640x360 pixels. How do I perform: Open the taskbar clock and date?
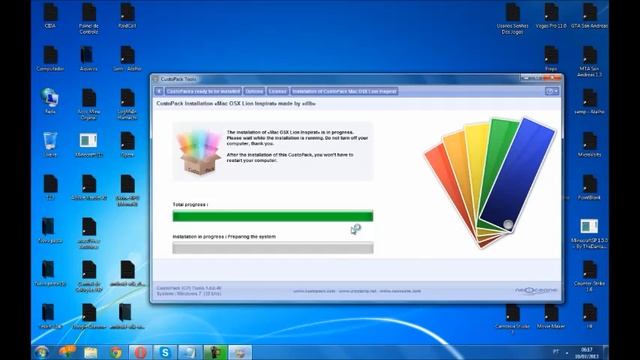(587, 353)
